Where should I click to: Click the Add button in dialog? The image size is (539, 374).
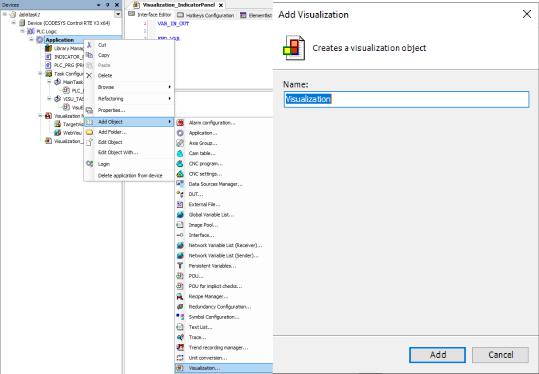(x=437, y=355)
